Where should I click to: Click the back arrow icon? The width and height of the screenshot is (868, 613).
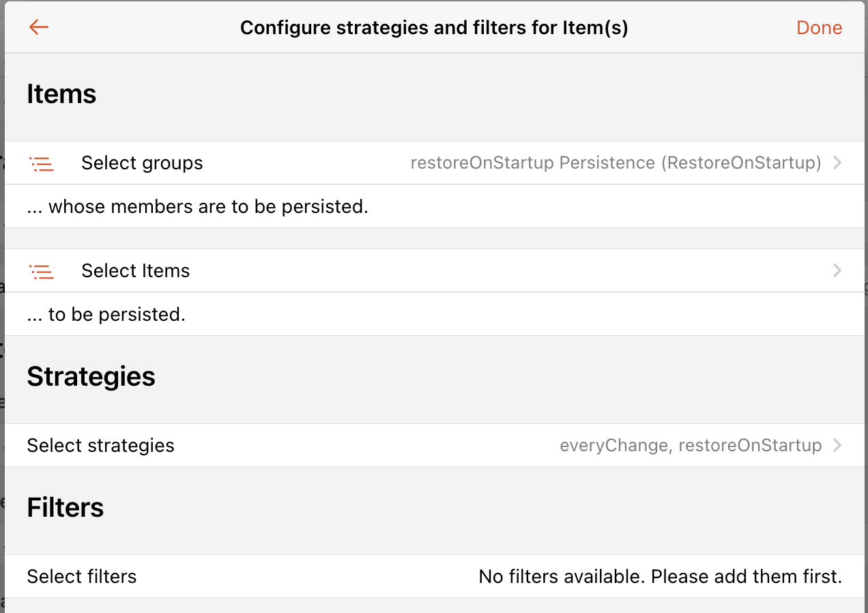click(x=39, y=27)
